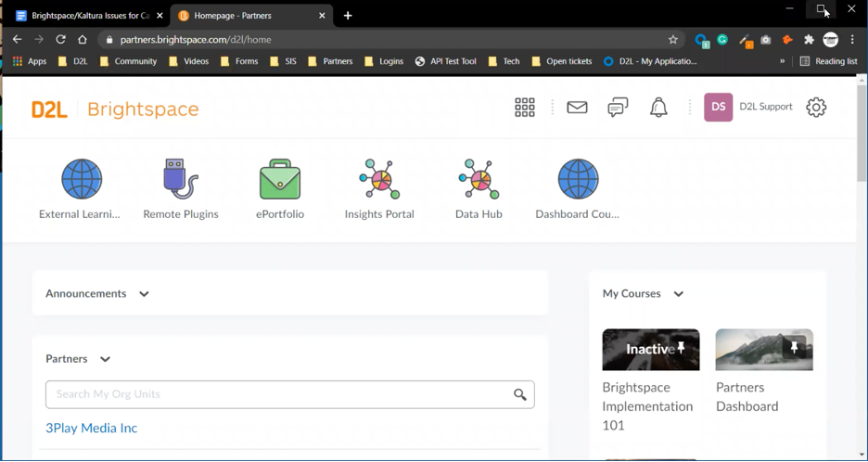868x462 pixels.
Task: Bookmark this page with the star
Action: click(x=672, y=39)
